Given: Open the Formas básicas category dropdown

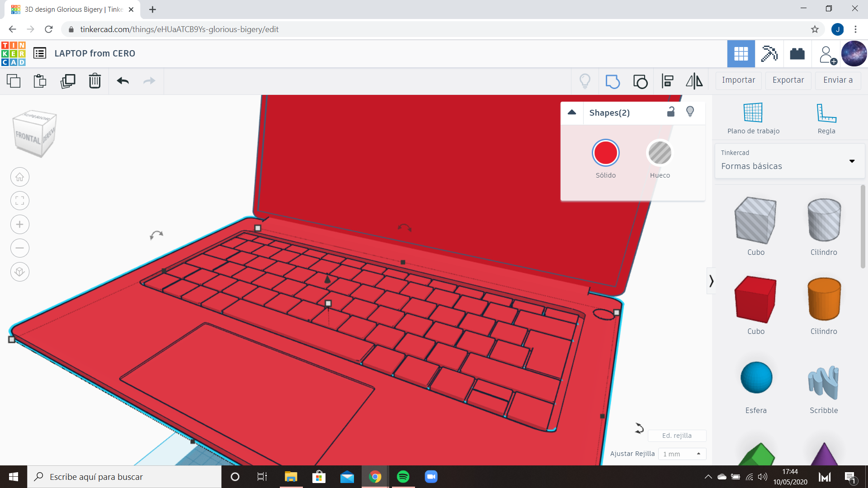Looking at the screenshot, I should tap(853, 161).
